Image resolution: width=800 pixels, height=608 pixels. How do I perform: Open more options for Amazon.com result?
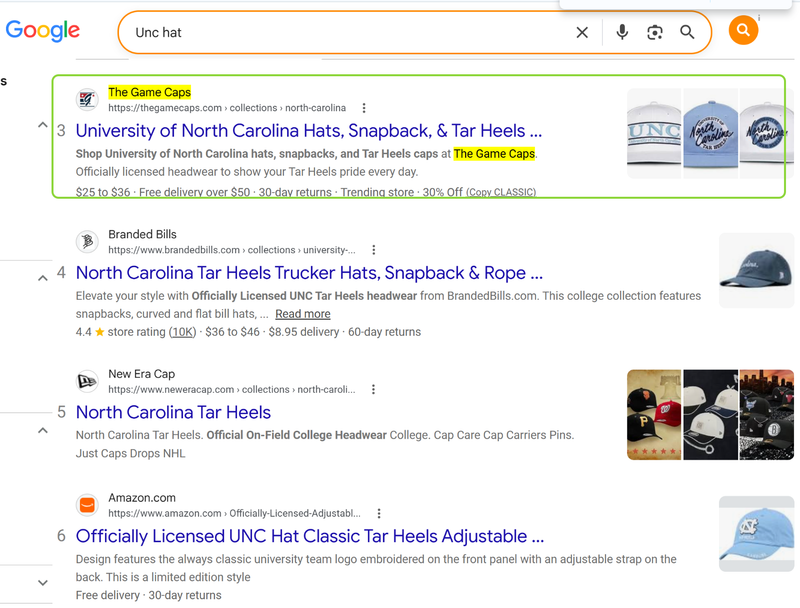[379, 514]
